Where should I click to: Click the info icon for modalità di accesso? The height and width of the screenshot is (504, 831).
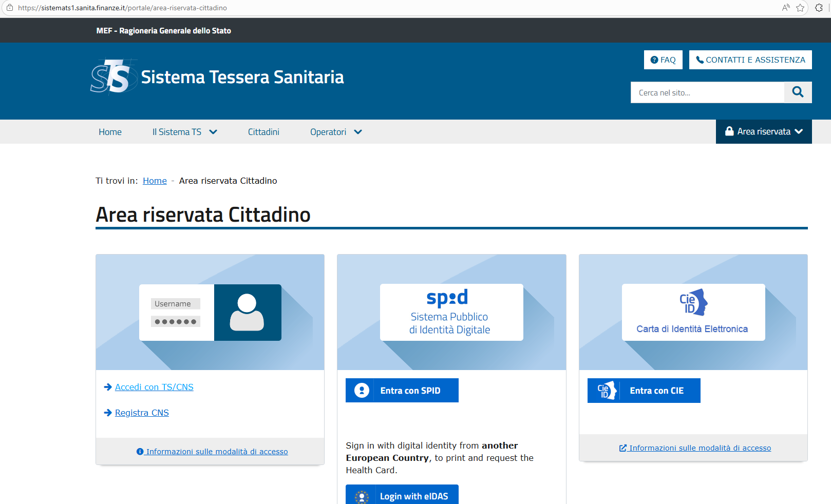point(139,451)
